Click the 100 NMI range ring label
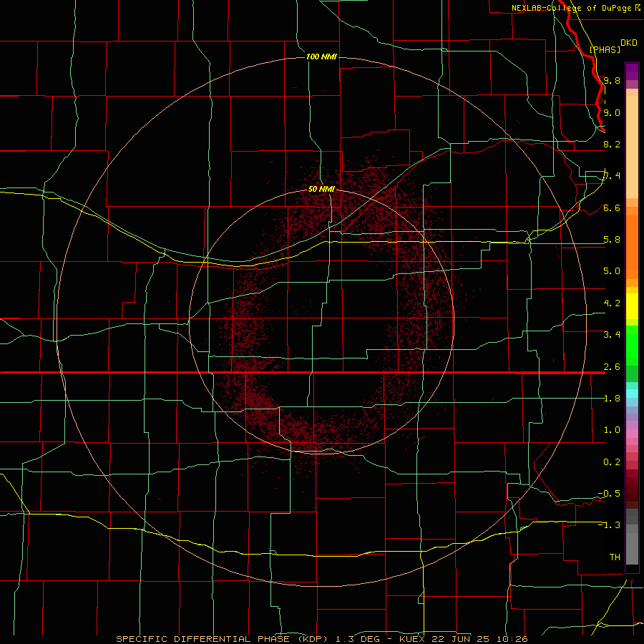Screen dimensions: 644x644 click(321, 57)
